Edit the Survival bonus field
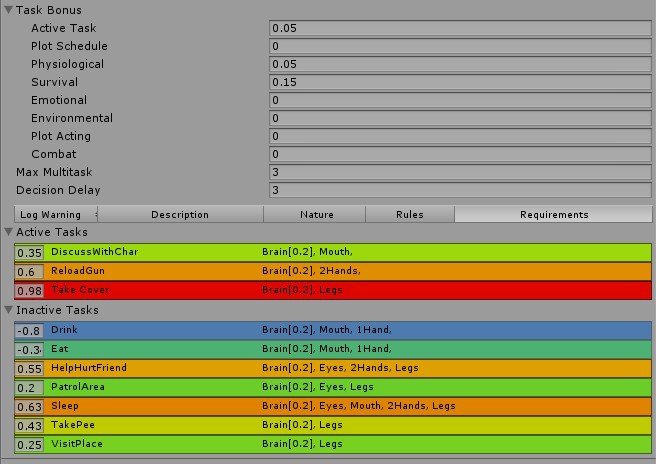The height and width of the screenshot is (464, 656). click(460, 82)
